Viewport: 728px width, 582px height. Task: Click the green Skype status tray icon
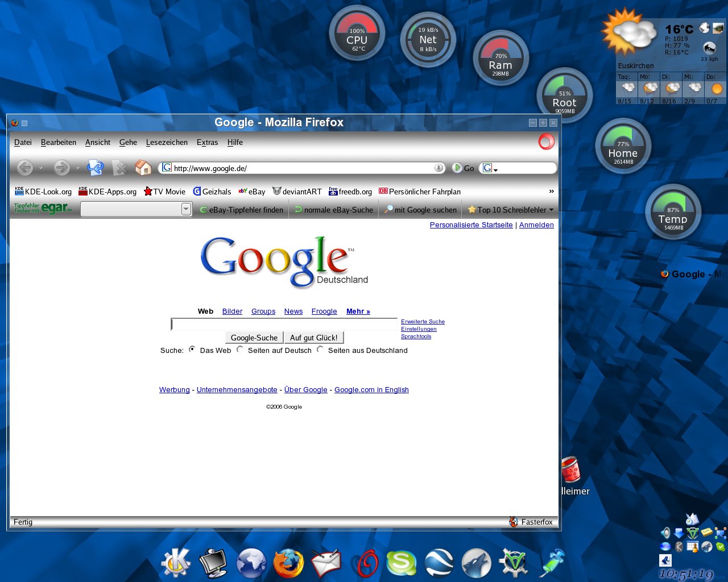tap(721, 546)
